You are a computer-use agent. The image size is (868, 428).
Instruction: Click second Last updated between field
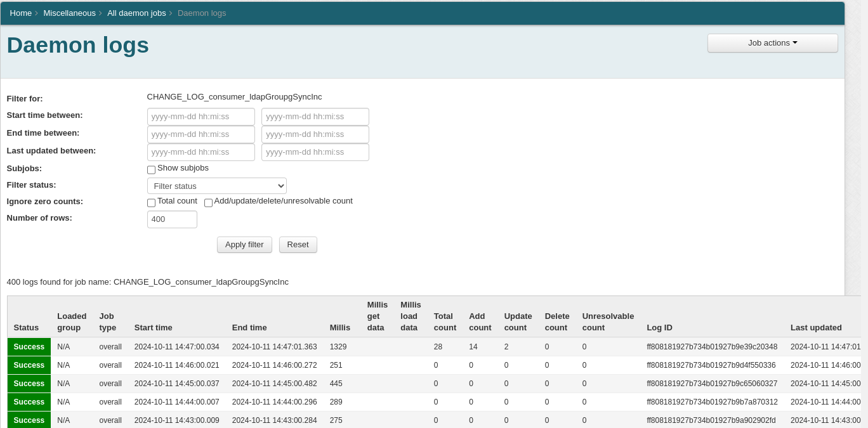pos(315,152)
